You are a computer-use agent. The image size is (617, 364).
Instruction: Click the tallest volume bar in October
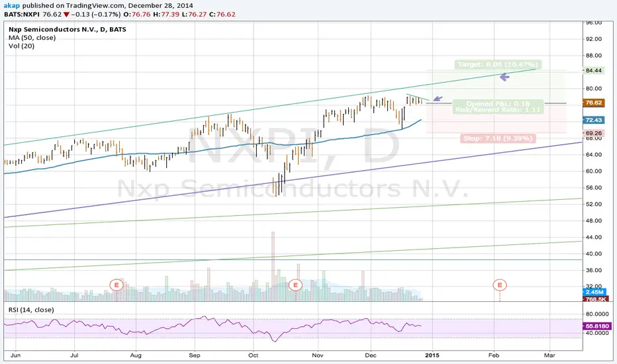pos(273,267)
